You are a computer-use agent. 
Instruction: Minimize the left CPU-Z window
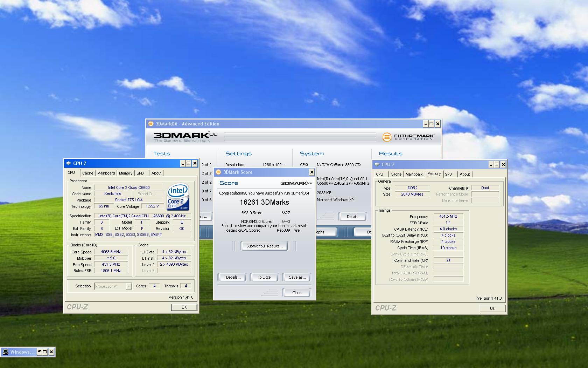pyautogui.click(x=183, y=163)
